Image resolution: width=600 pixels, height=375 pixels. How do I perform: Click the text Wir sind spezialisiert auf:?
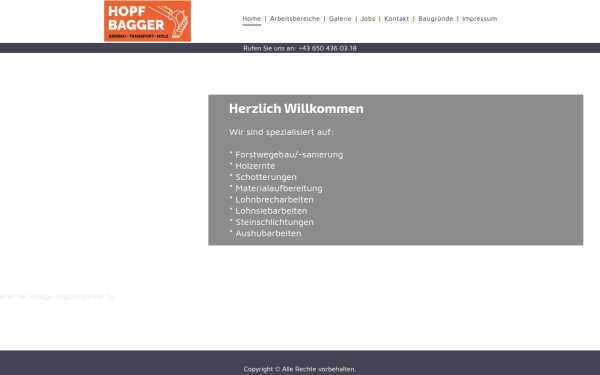(x=281, y=132)
